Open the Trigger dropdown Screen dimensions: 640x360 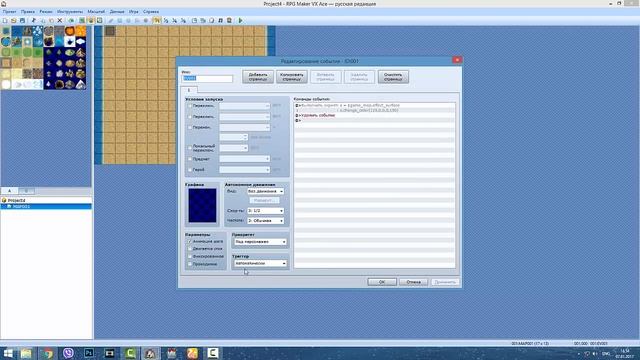pos(260,263)
